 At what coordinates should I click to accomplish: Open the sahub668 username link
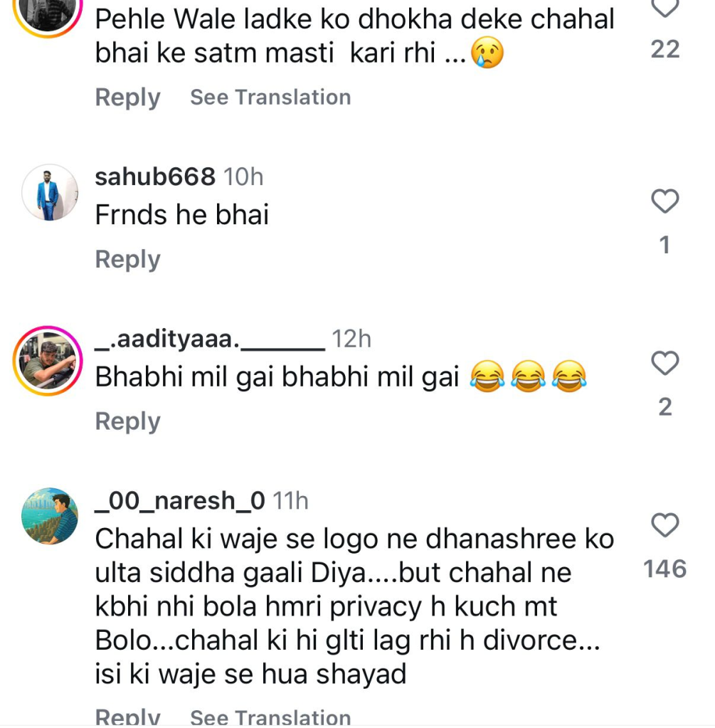pyautogui.click(x=155, y=177)
